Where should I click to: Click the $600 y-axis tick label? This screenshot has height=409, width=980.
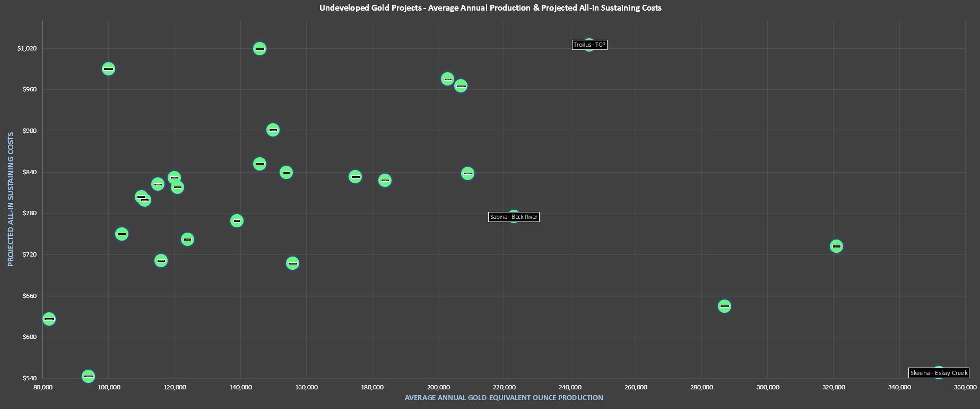coord(29,337)
